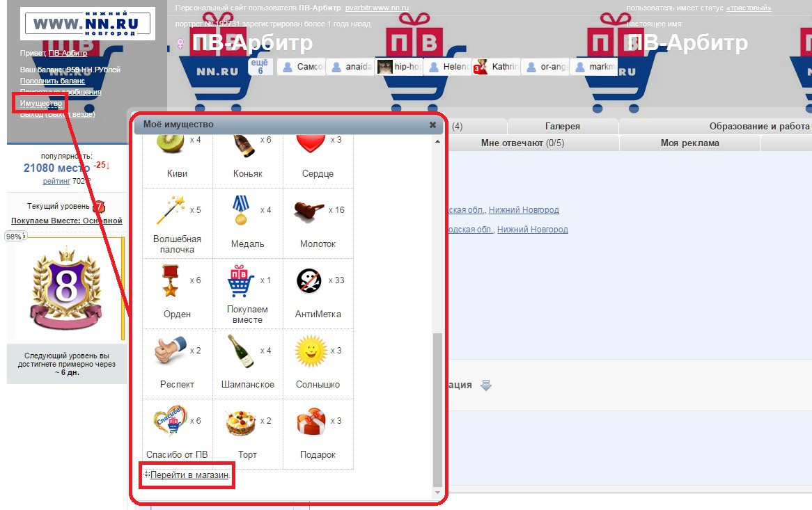
Task: Click the 98% level progress indicator
Action: pyautogui.click(x=14, y=237)
